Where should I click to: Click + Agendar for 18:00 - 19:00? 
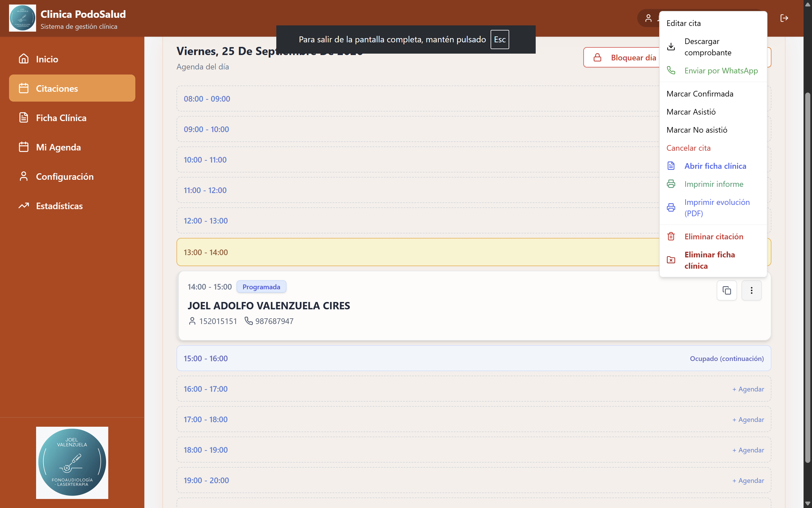coord(748,450)
